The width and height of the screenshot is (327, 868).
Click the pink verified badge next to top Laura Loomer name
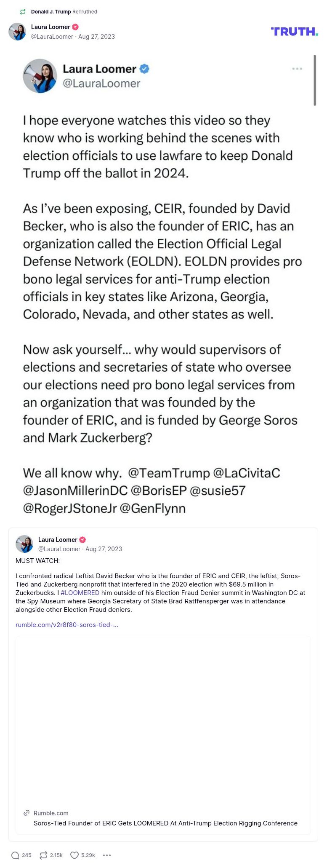pyautogui.click(x=74, y=27)
